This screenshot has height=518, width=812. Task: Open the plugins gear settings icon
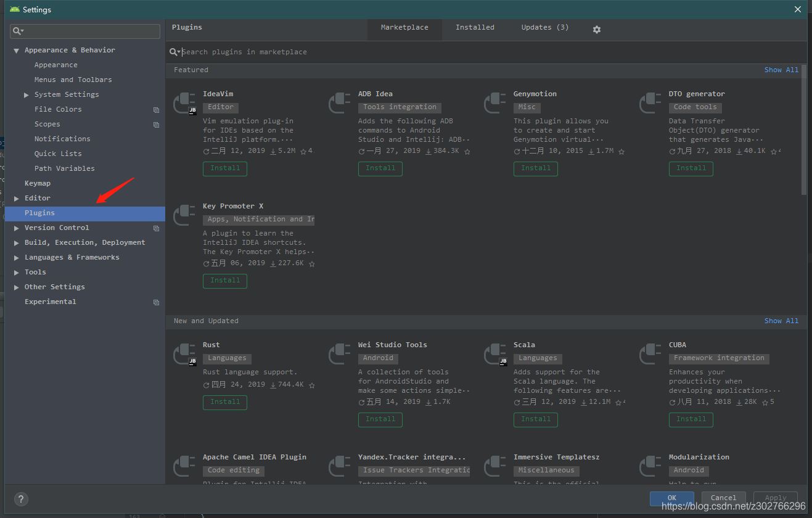[596, 30]
